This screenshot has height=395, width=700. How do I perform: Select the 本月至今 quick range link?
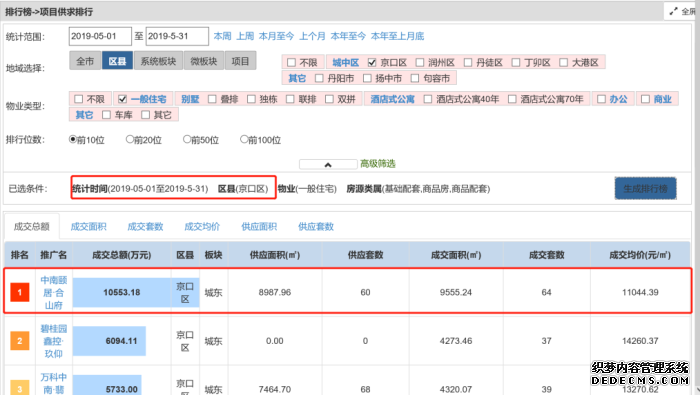coord(276,36)
